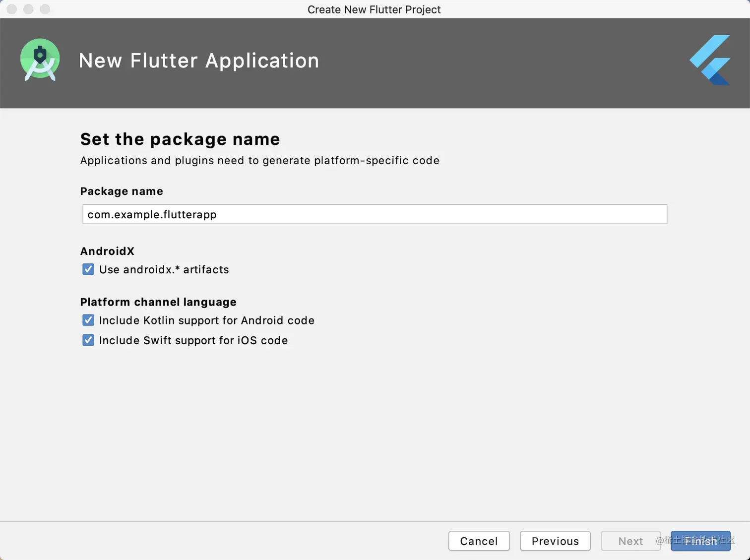Viewport: 750px width, 560px height.
Task: Go back with the Previous button
Action: coord(555,541)
